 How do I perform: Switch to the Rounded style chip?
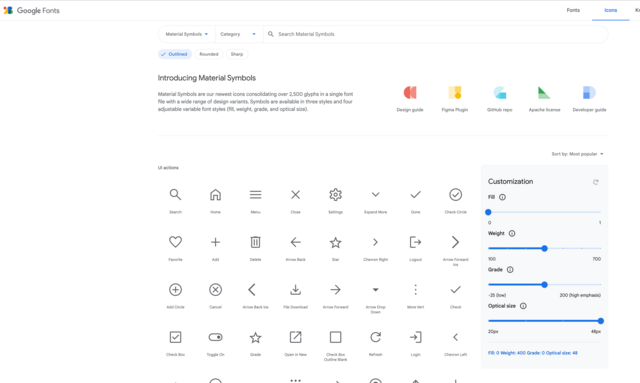click(209, 54)
